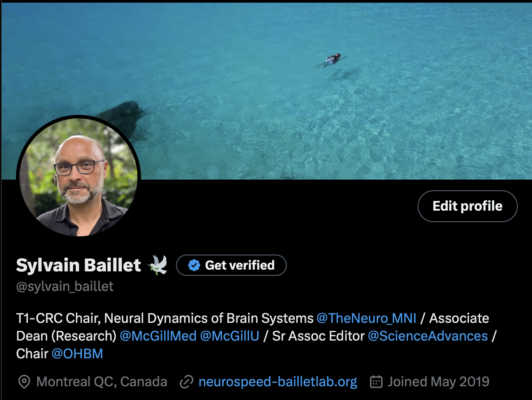Click the Edit profile button

(x=467, y=206)
